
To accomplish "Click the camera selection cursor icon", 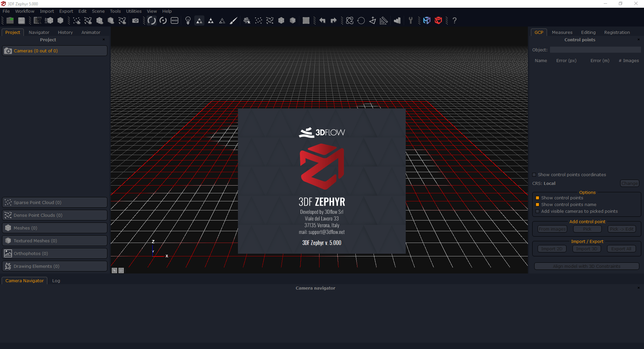I will tap(247, 20).
